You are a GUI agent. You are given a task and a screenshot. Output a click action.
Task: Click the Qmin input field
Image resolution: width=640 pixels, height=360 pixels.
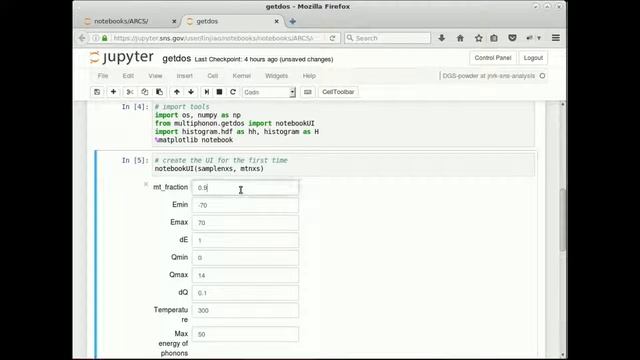(x=245, y=258)
